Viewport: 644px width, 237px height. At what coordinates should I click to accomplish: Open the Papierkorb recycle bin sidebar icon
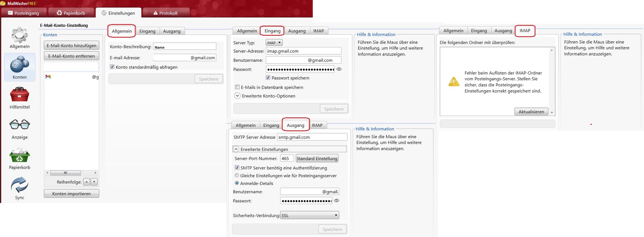[19, 155]
